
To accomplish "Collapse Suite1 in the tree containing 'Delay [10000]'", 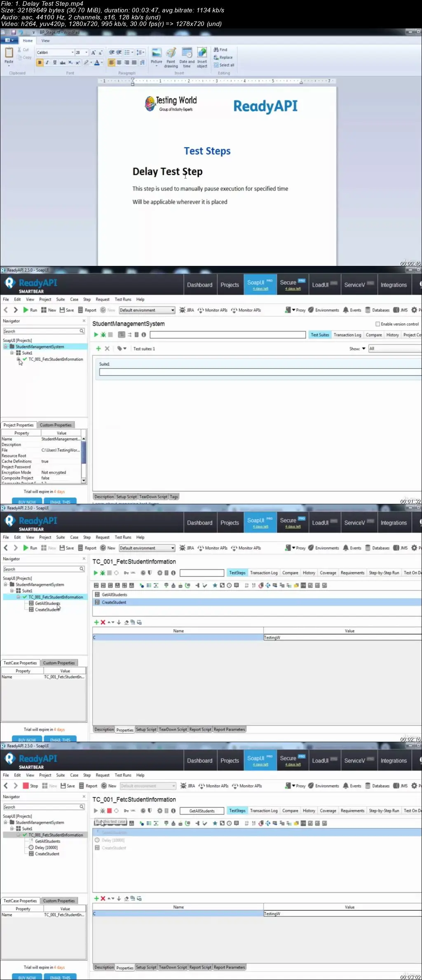I will coord(12,829).
